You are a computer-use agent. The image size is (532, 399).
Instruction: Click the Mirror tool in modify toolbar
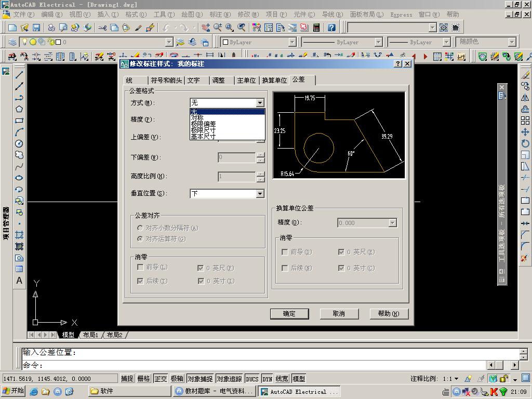click(525, 98)
